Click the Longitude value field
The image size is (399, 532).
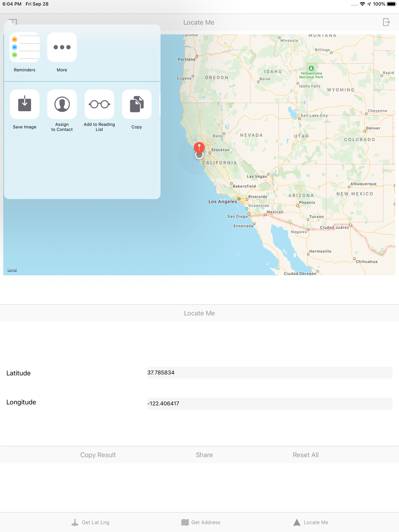(x=270, y=403)
